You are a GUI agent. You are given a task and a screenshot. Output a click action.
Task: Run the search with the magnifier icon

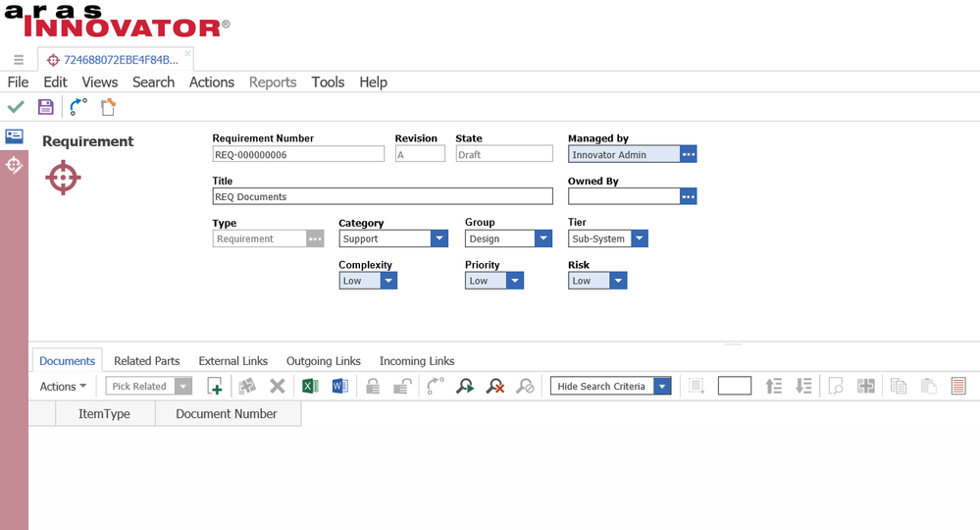point(465,387)
